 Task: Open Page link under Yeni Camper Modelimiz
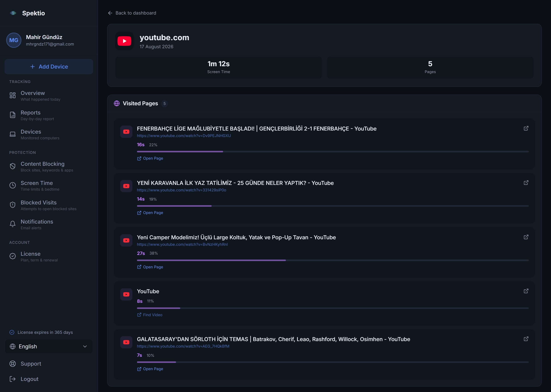pyautogui.click(x=150, y=267)
